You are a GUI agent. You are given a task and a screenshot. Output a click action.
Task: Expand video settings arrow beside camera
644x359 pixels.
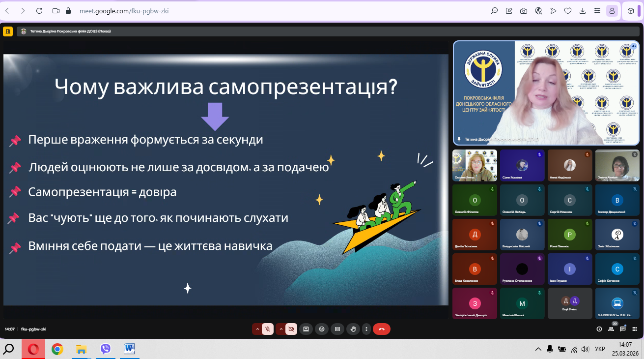(x=280, y=329)
